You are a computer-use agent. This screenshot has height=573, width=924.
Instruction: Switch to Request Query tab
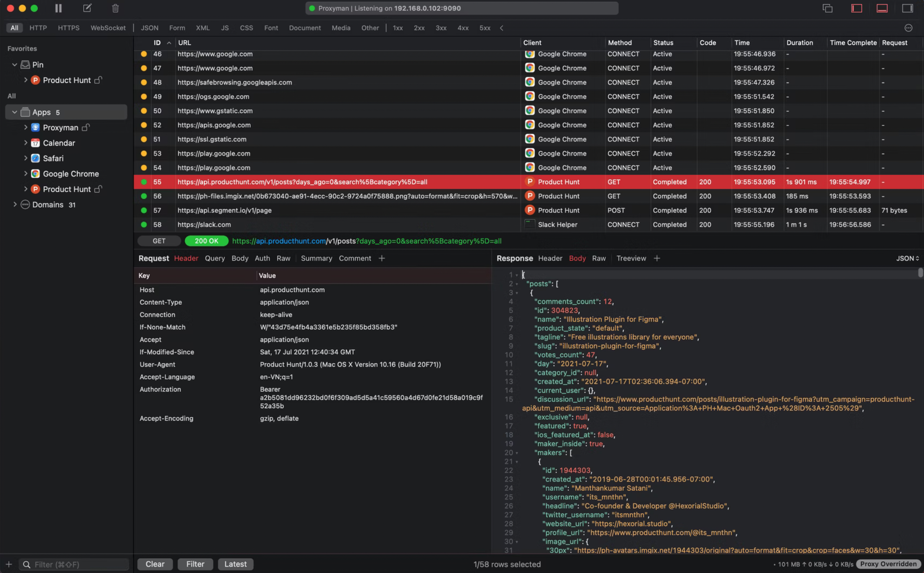[215, 258]
